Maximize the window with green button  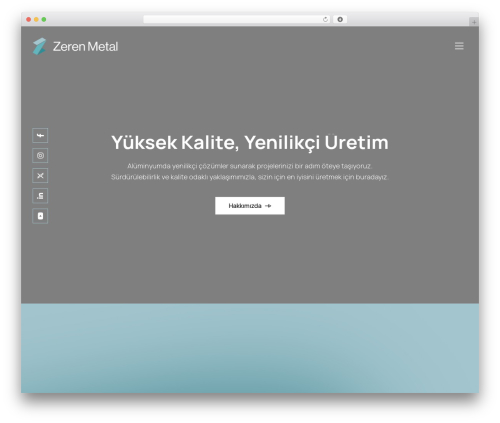44,19
